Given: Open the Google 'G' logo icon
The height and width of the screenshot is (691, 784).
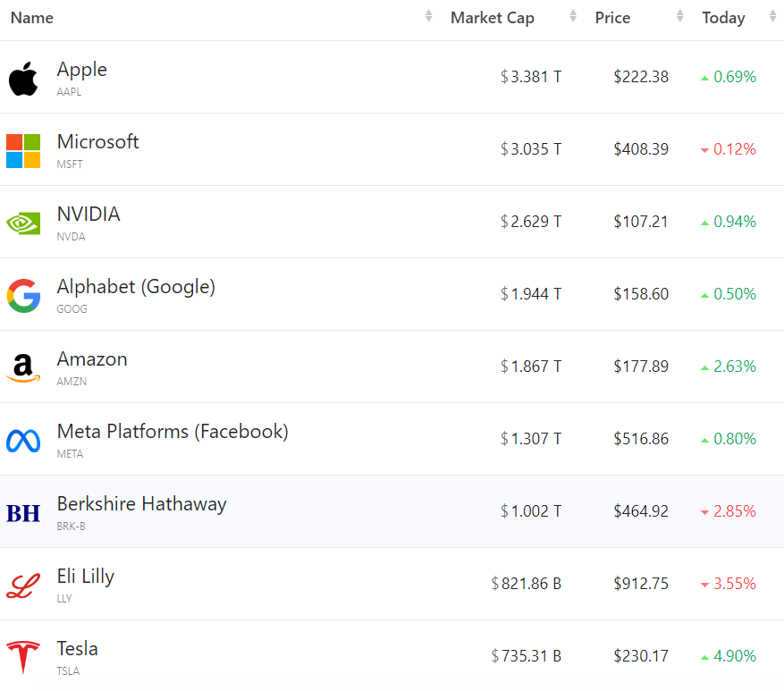Looking at the screenshot, I should (x=23, y=295).
